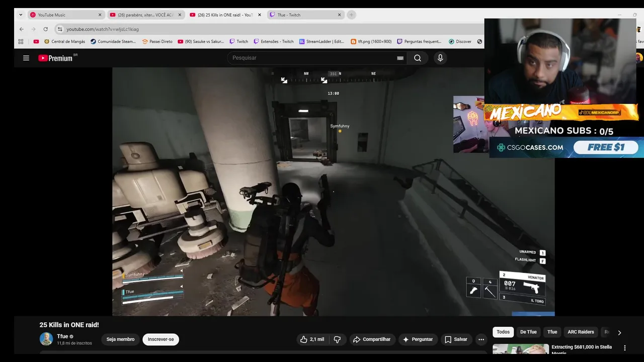Open the Twitch bookmark

tap(239, 42)
